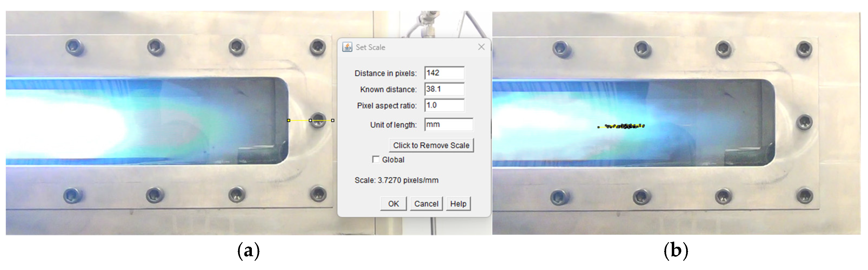Click the Pixel aspect ratio field
The image size is (868, 270).
click(x=444, y=105)
